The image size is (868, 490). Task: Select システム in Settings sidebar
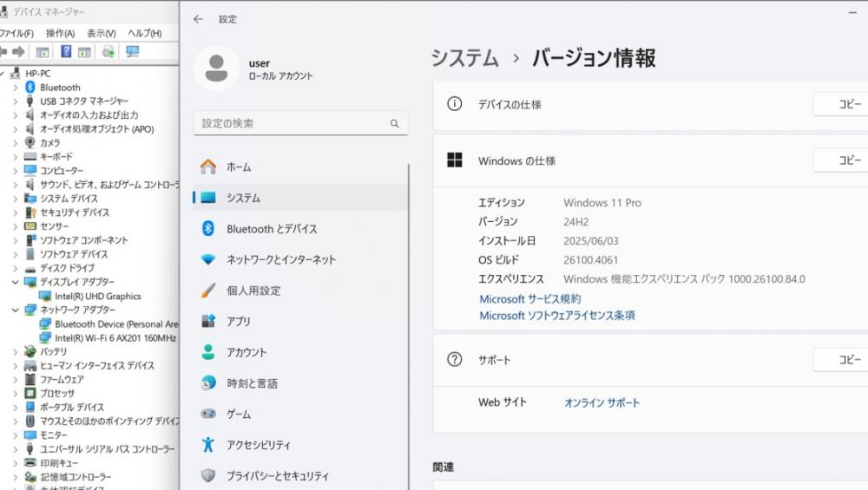(300, 198)
